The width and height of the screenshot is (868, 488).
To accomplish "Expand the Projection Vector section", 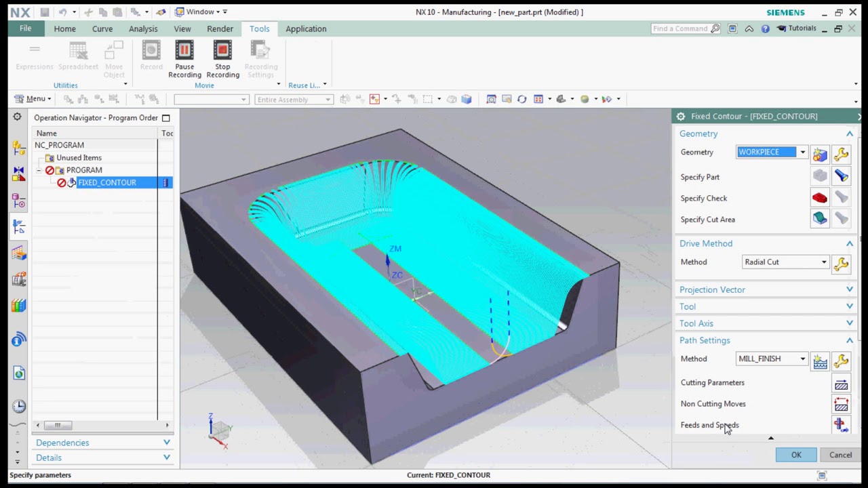I will (x=850, y=289).
